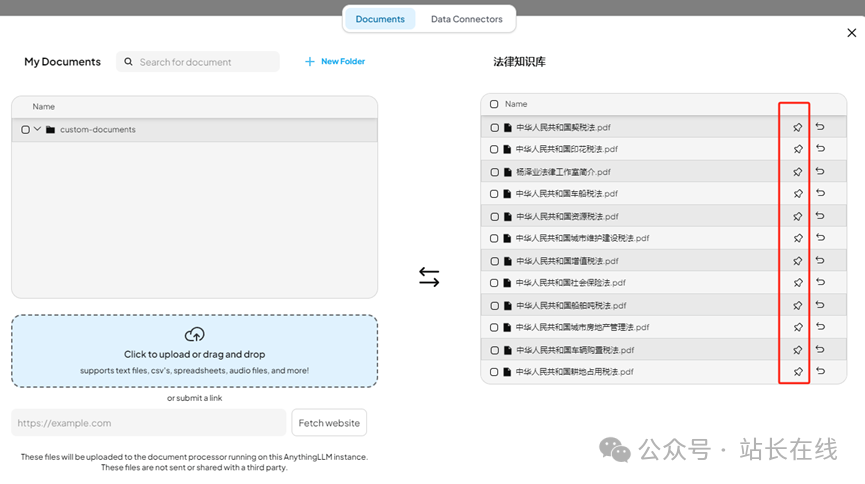Select the 中华人民共和国增值税法.pdf checkbox

(x=494, y=262)
